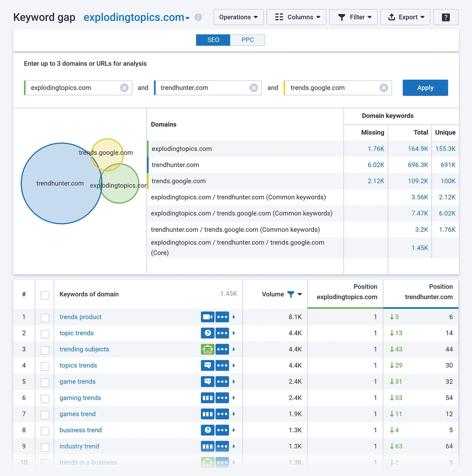Open the explodingtopics.com domain title dropdown
This screenshot has height=476, width=472.
[188, 18]
